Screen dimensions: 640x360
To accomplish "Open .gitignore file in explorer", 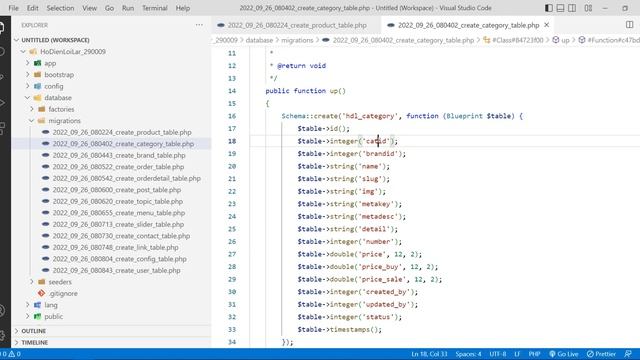I will click(63, 293).
